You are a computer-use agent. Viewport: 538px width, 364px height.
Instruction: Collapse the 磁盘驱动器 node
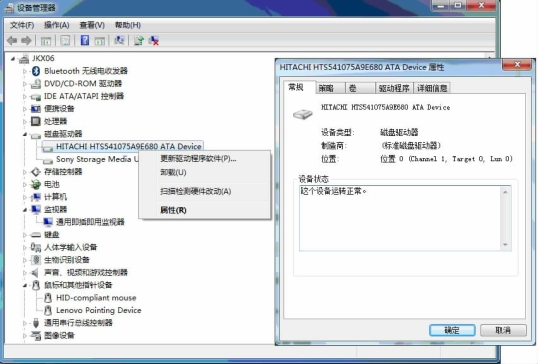click(25, 134)
